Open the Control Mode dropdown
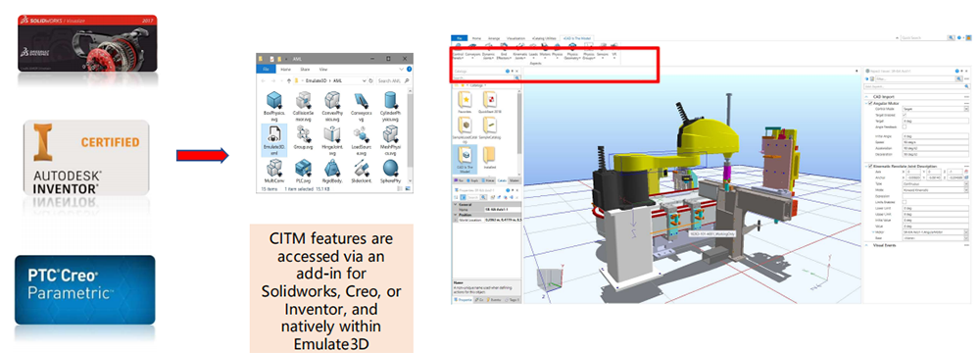980x353 pixels. pos(935,108)
